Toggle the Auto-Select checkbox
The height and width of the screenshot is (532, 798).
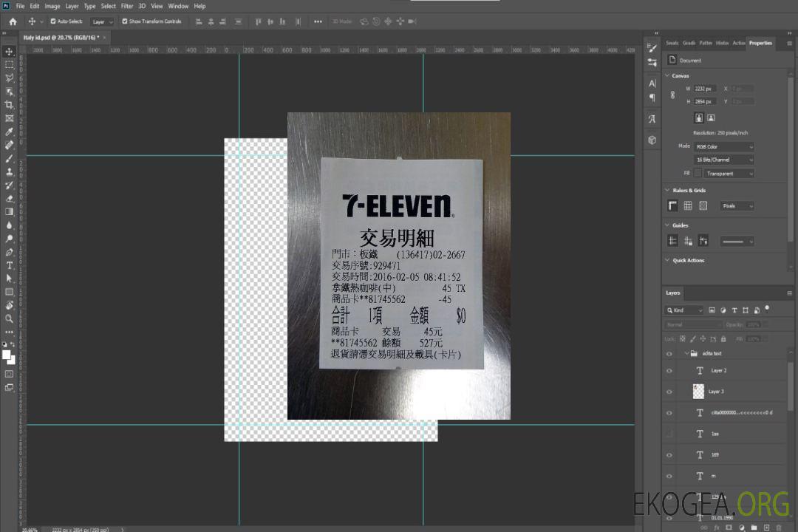point(53,21)
